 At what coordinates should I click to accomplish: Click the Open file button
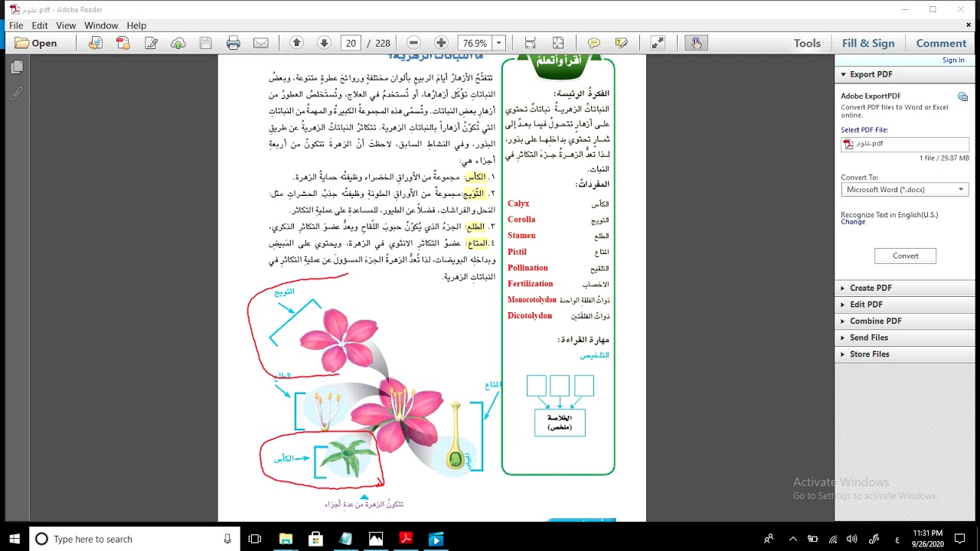(x=35, y=43)
